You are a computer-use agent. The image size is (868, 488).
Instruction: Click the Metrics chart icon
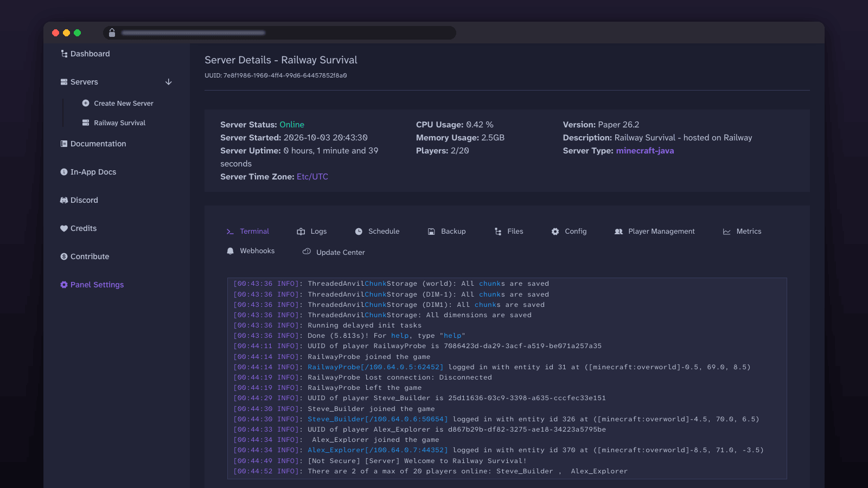(x=726, y=232)
